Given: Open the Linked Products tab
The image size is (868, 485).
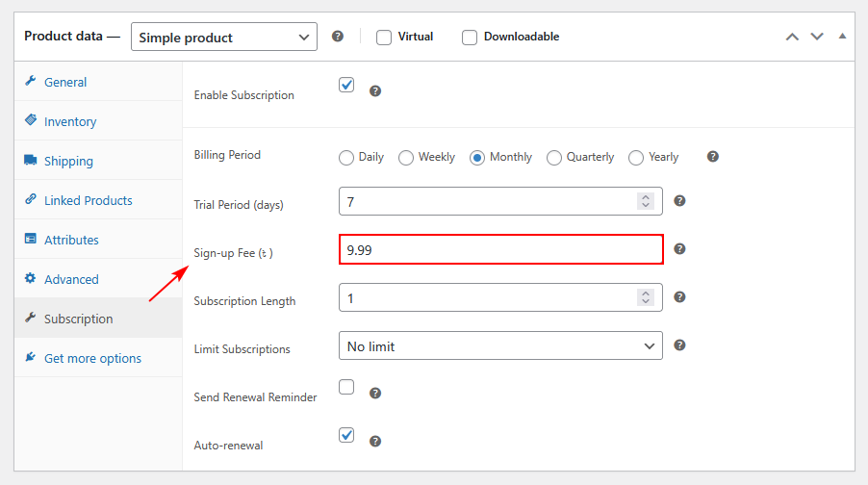Looking at the screenshot, I should coord(98,200).
